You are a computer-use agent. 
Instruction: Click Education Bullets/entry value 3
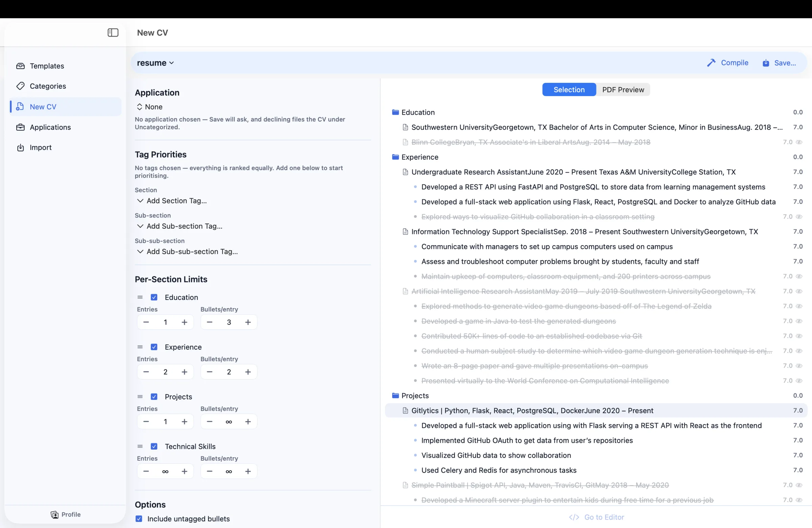pos(229,322)
